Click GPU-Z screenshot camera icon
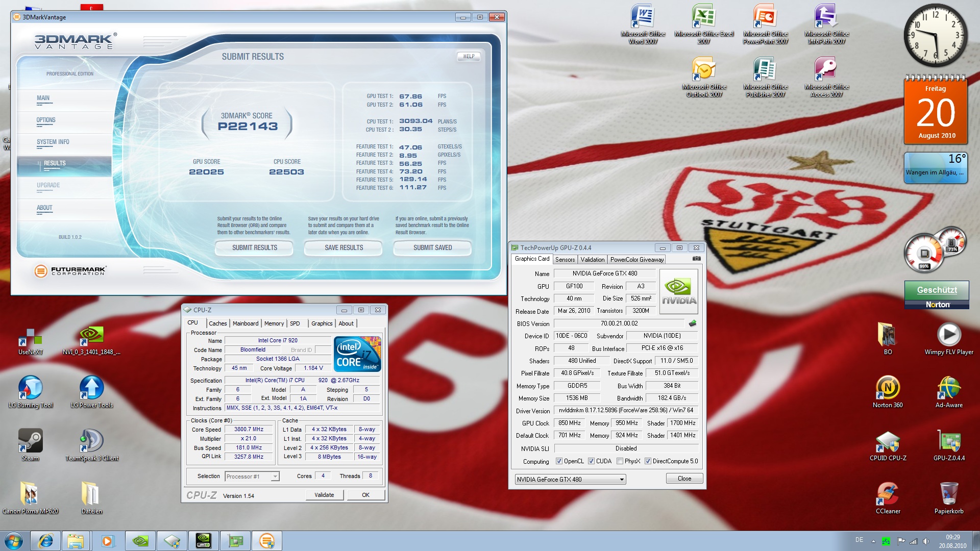Viewport: 980px width, 551px height. pos(696,259)
